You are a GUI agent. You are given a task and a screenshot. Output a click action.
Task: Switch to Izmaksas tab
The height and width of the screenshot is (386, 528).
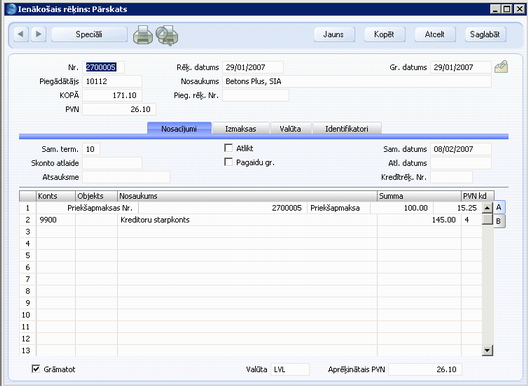pyautogui.click(x=241, y=129)
